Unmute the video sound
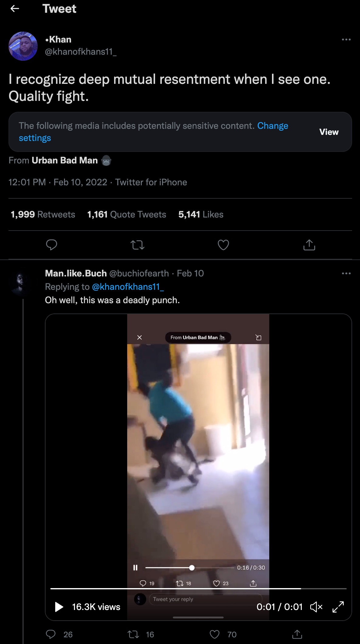This screenshot has width=360, height=644. pyautogui.click(x=316, y=607)
